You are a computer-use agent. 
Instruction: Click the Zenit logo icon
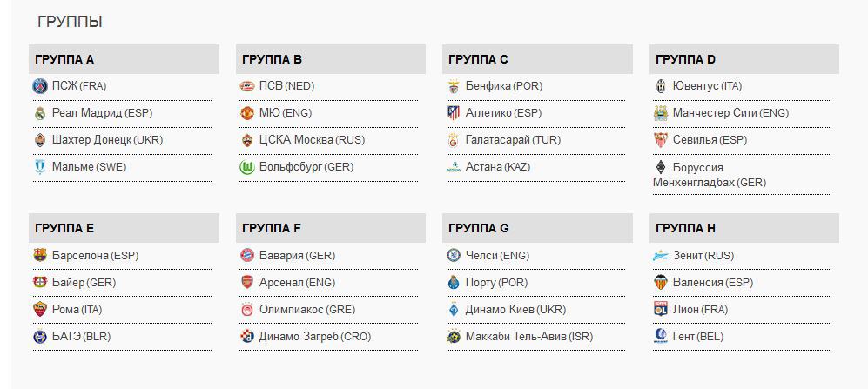tap(661, 256)
